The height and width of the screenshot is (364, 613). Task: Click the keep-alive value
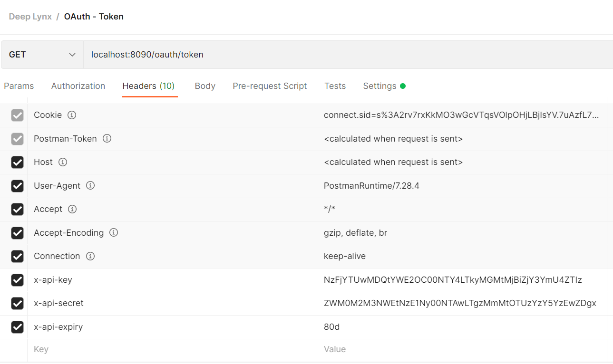pos(345,256)
